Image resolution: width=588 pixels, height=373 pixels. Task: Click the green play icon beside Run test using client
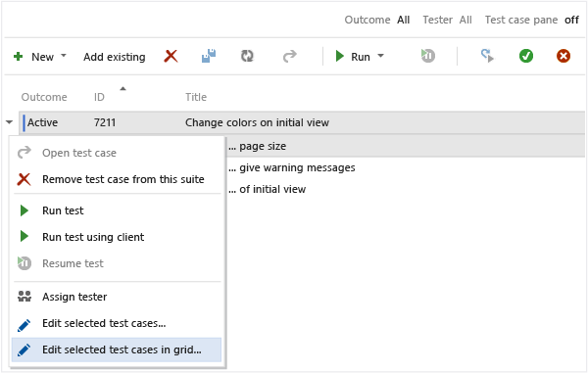pyautogui.click(x=24, y=236)
